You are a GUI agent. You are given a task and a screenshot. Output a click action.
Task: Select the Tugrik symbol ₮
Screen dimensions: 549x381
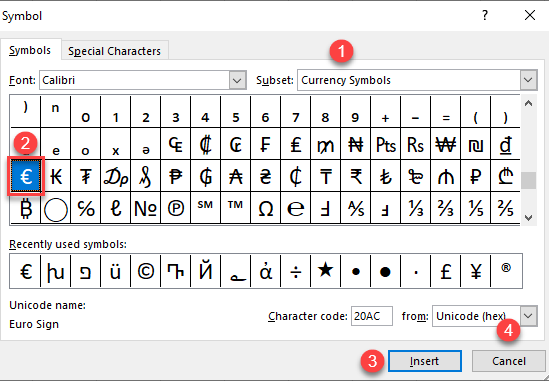pyautogui.click(x=85, y=176)
